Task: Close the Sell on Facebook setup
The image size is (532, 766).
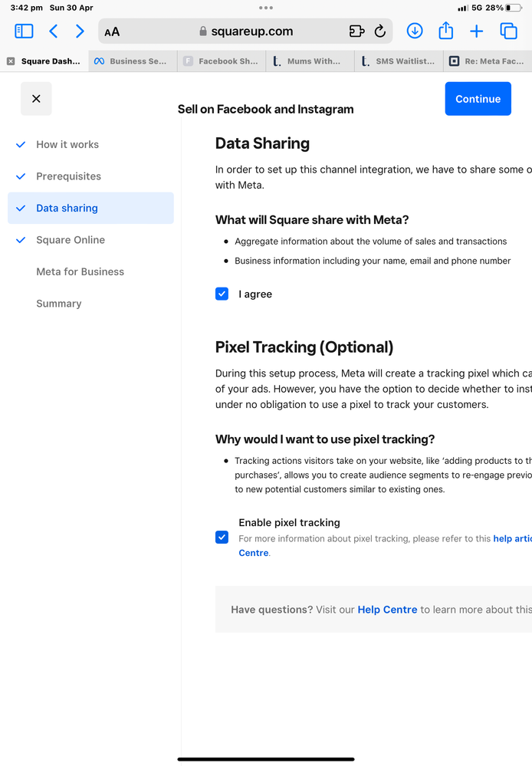Action: (x=36, y=99)
